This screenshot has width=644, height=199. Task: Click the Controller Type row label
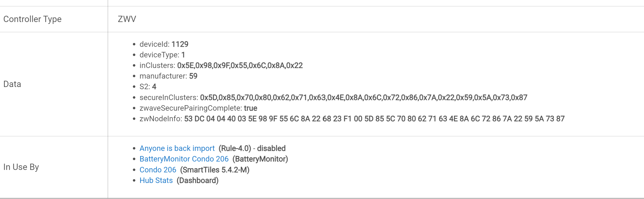click(32, 19)
